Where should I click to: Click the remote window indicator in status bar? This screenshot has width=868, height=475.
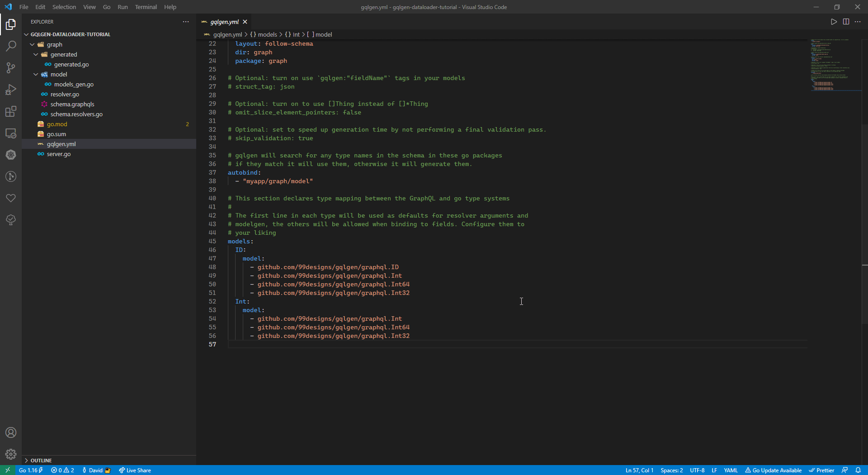8,470
